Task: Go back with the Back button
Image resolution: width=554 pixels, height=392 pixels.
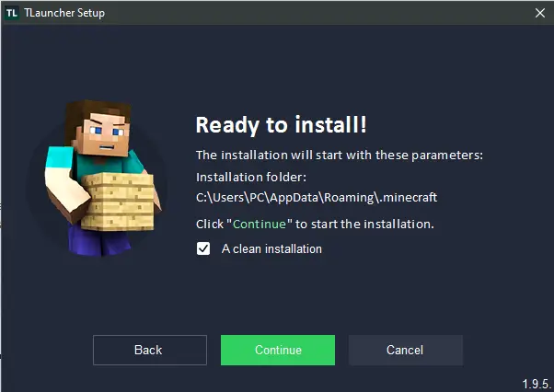Action: point(150,350)
